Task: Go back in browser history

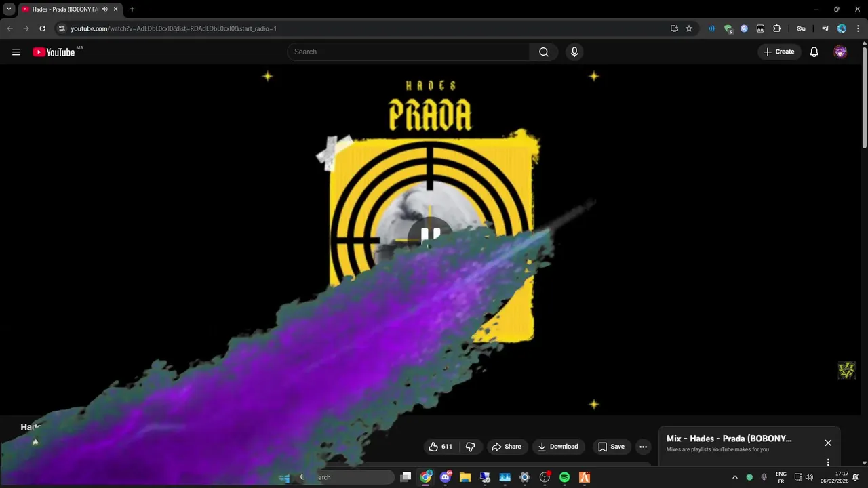Action: coord(9,28)
